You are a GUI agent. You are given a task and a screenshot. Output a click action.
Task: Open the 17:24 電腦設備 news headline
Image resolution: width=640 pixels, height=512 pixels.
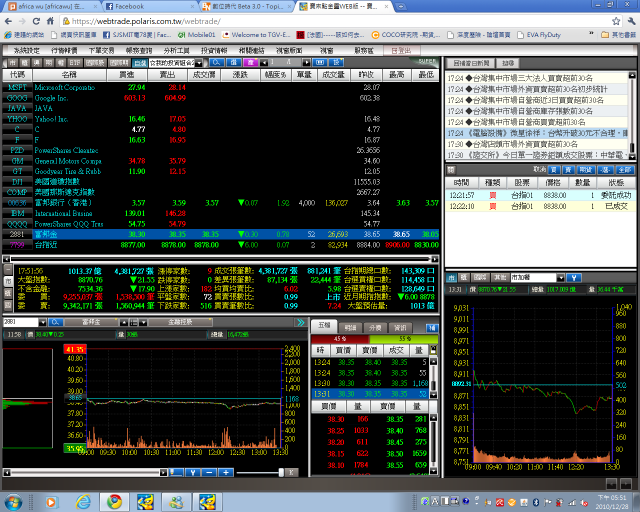(x=537, y=133)
